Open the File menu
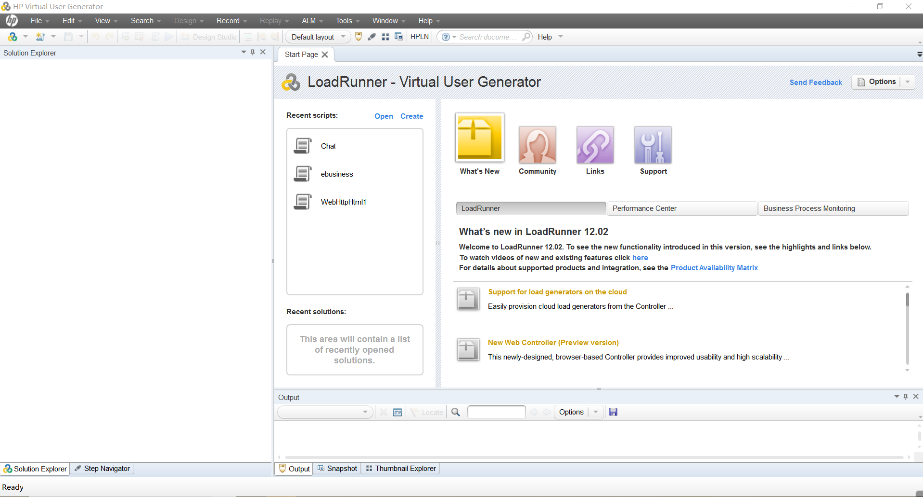 click(39, 21)
